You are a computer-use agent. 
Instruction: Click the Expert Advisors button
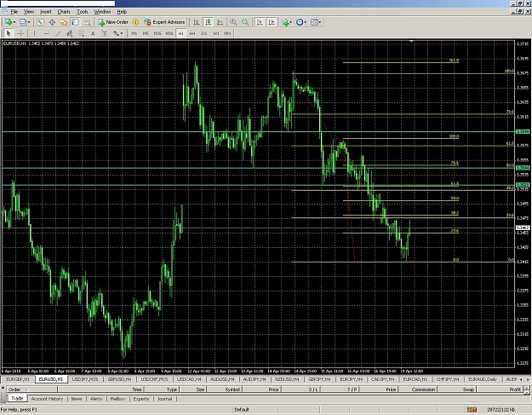click(164, 22)
